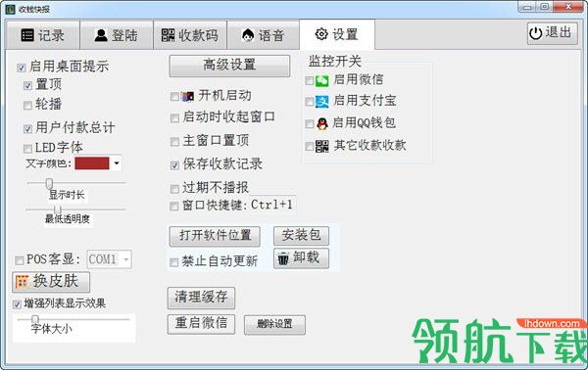
Task: Click the app icon in title bar
Action: tap(10, 9)
